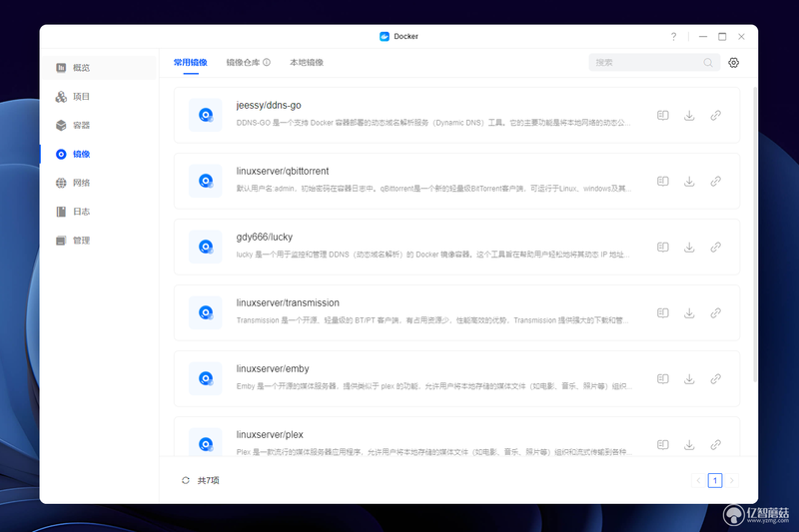Open link for jeessy/ddns-go

pos(715,115)
